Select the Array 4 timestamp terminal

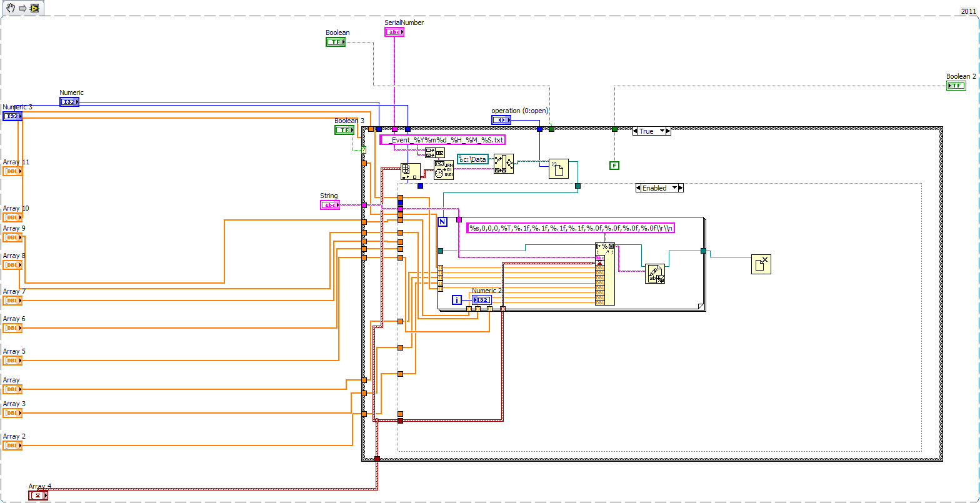point(38,496)
